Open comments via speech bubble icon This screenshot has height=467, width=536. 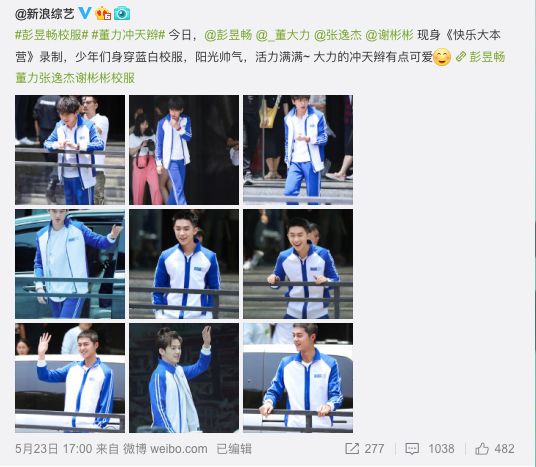click(x=412, y=449)
